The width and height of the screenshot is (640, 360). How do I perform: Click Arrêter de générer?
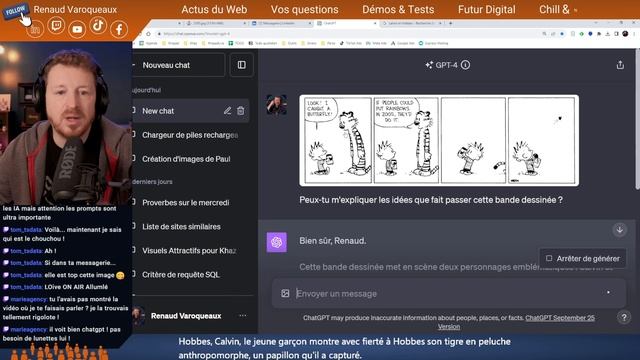coord(583,258)
